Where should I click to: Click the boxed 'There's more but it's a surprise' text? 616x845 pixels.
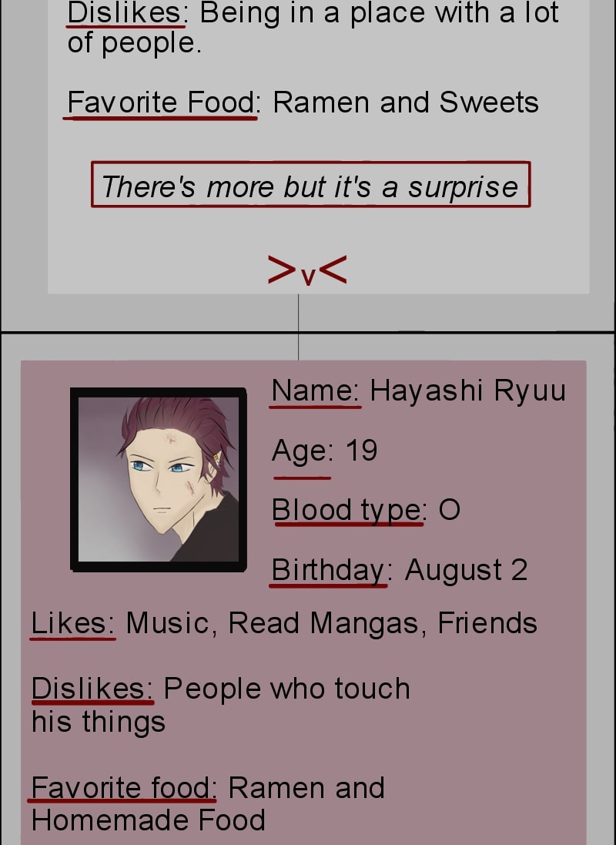tap(310, 184)
